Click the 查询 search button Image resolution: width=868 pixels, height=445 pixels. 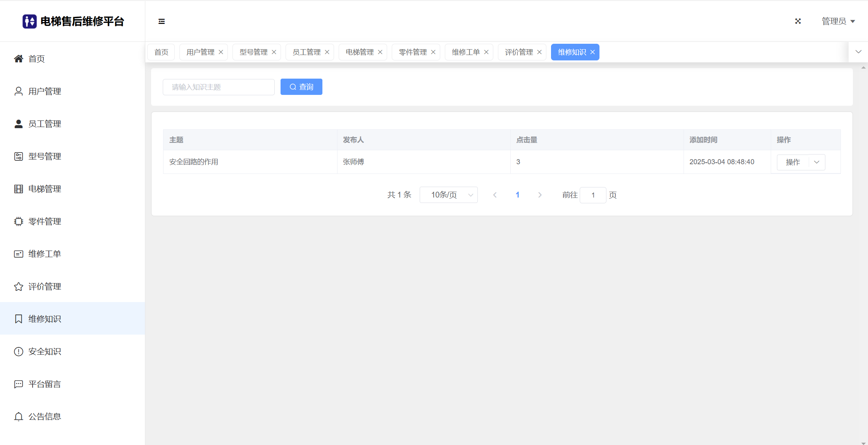click(301, 87)
